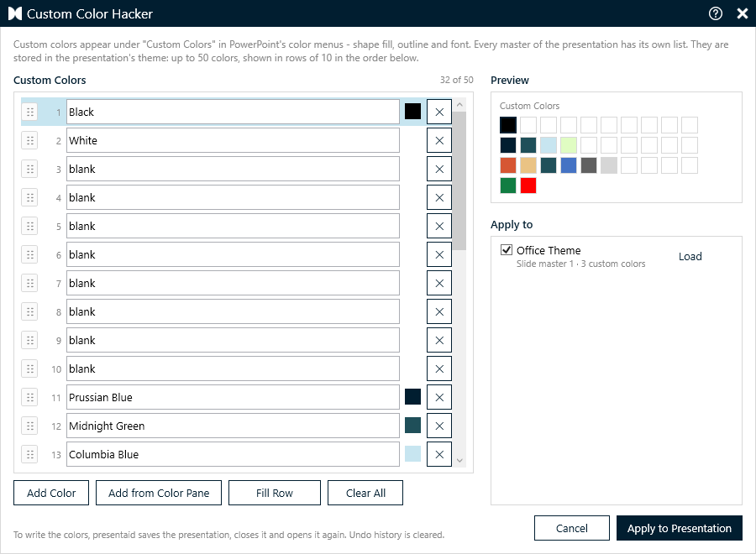Click the Columbia Blue name field
This screenshot has width=756, height=554.
[x=233, y=454]
